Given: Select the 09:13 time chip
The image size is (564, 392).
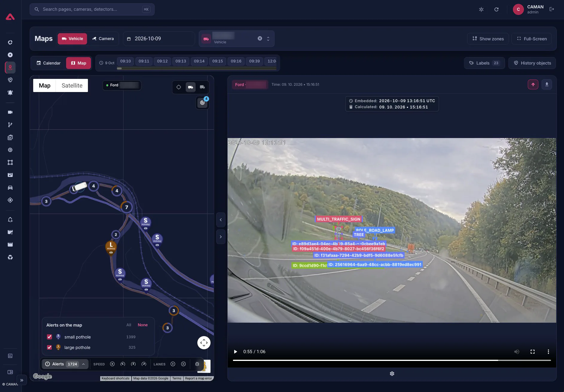Looking at the screenshot, I should tap(181, 61).
